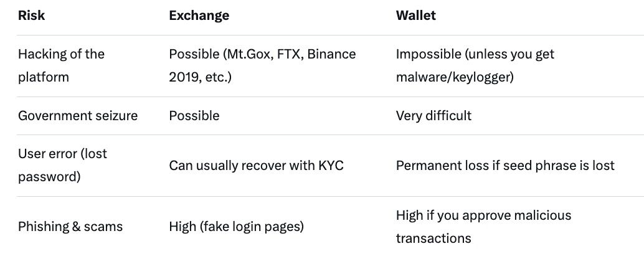Viewport: 644px width, 269px height.
Task: Click the word "FTX" in the hacking row
Action: [x=286, y=54]
